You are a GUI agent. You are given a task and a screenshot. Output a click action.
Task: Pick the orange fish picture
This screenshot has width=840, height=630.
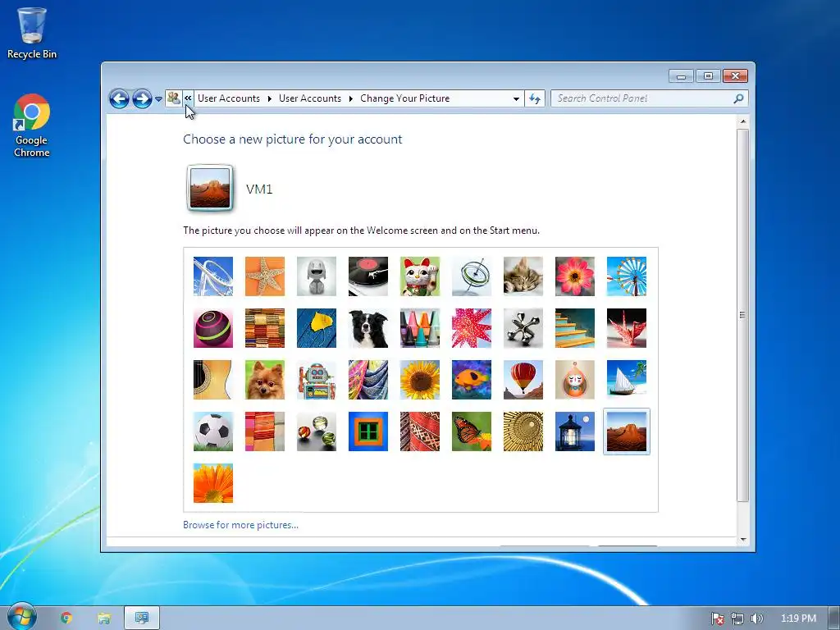coord(472,380)
